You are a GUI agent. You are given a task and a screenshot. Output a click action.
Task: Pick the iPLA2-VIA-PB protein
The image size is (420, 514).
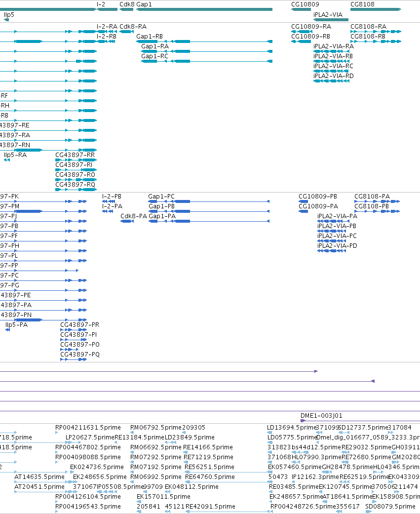click(337, 226)
